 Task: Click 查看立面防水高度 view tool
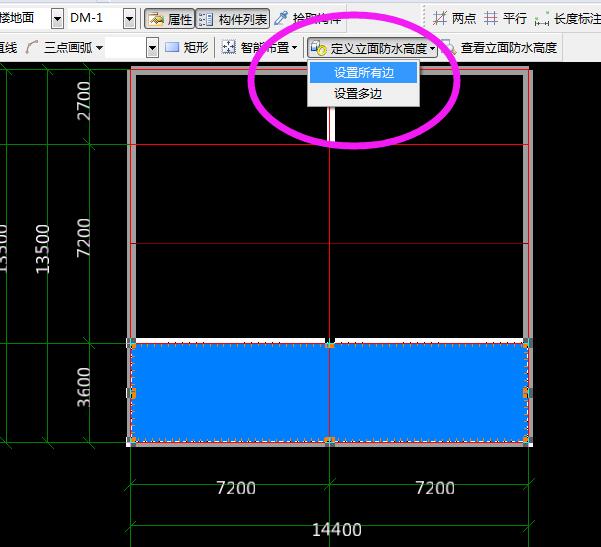tap(501, 48)
